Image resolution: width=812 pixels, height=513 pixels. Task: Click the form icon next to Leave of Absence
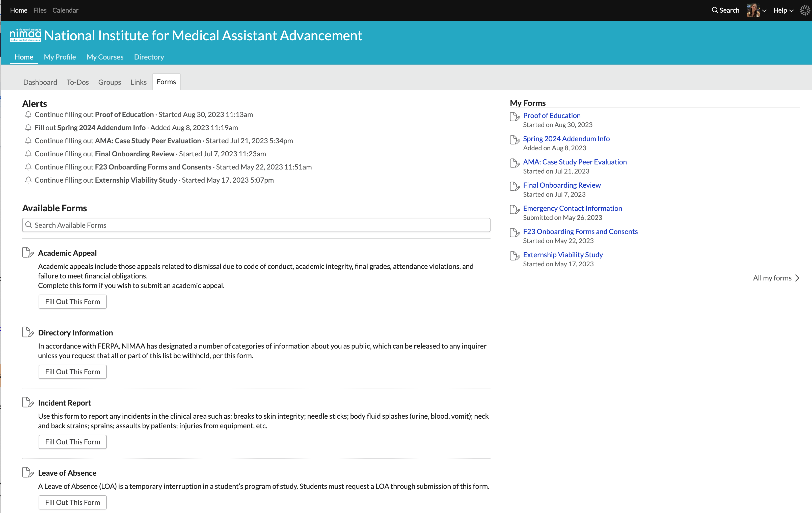(28, 472)
